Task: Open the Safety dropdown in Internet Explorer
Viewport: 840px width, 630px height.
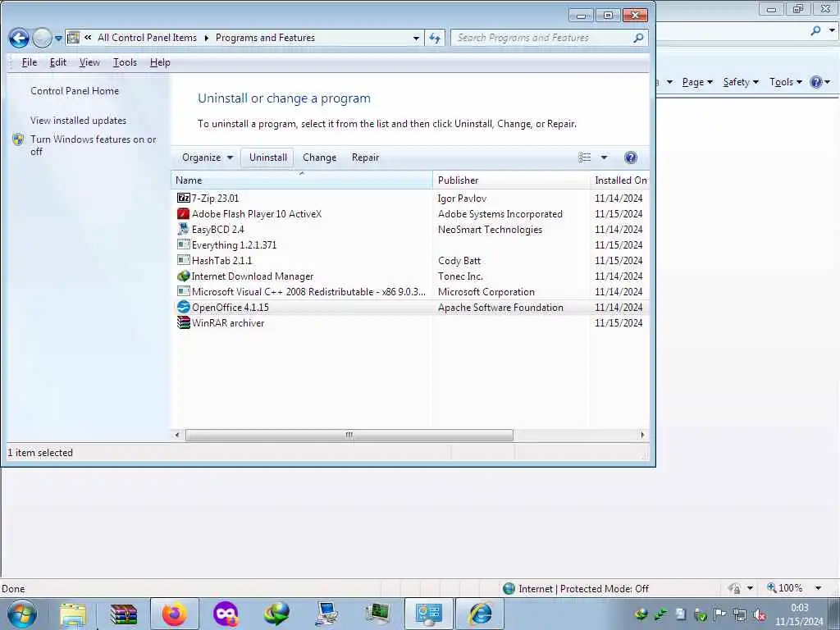Action: tap(741, 82)
